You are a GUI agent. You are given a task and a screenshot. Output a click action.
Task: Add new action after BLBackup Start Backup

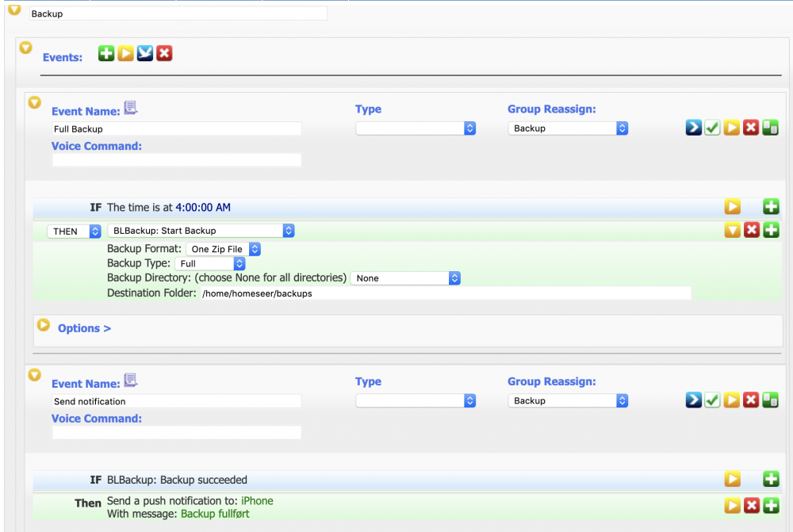point(771,230)
